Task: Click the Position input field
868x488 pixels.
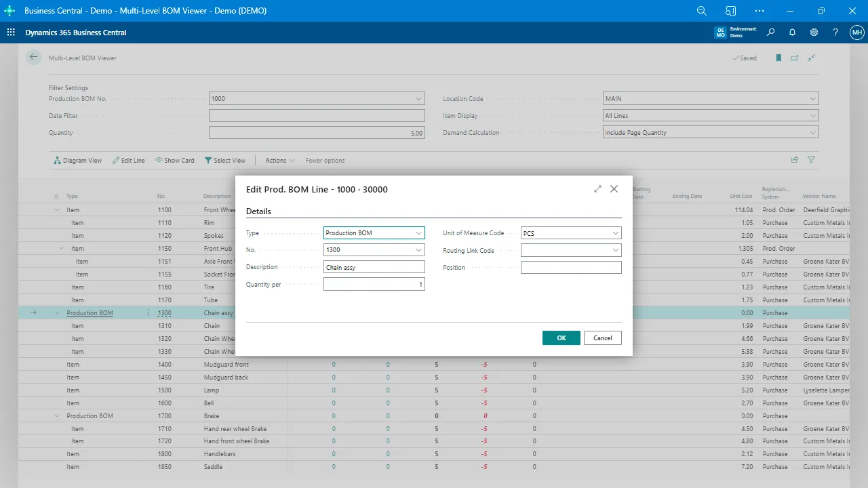Action: click(x=570, y=268)
